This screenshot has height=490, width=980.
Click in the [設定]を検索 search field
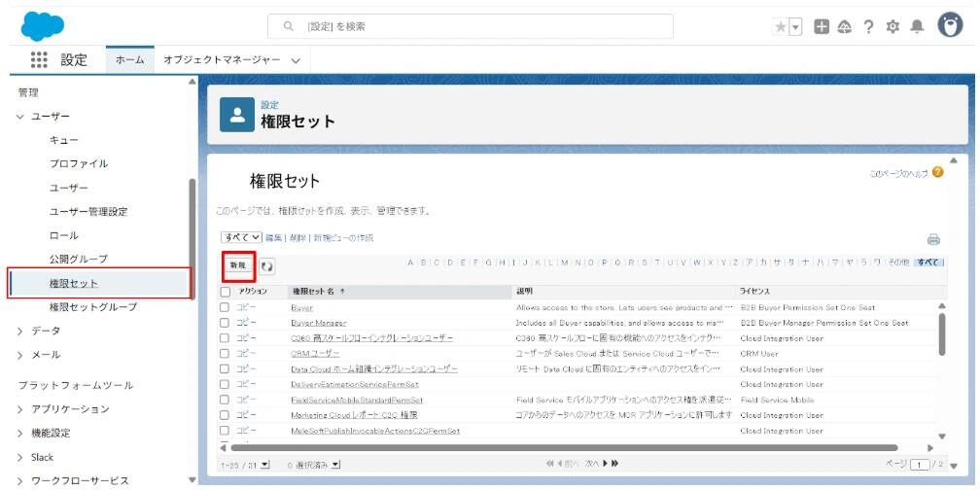pos(470,26)
